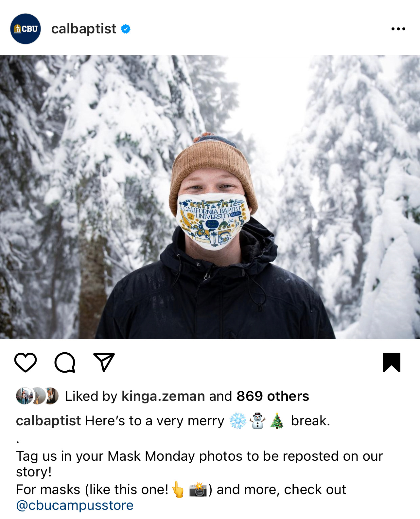The image size is (420, 519).
Task: Like the post with the heart icon
Action: pos(26,362)
